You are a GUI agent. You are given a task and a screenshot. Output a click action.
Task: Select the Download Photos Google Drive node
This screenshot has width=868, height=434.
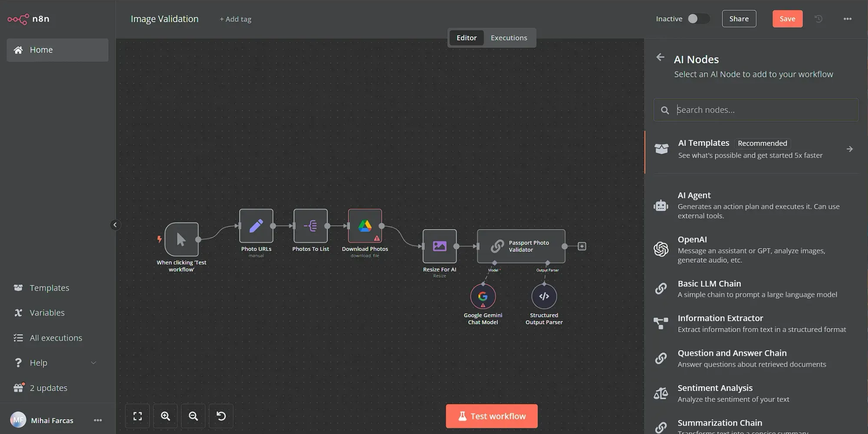pos(365,225)
